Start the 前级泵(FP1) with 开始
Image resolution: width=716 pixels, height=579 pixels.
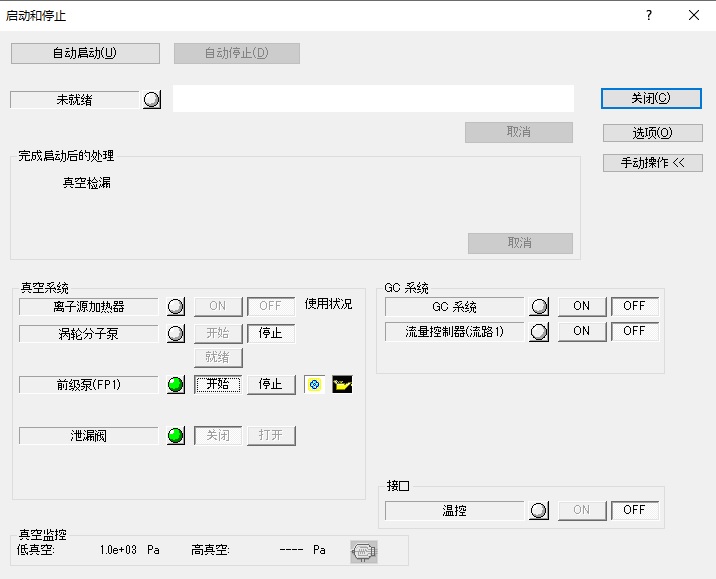click(x=218, y=385)
